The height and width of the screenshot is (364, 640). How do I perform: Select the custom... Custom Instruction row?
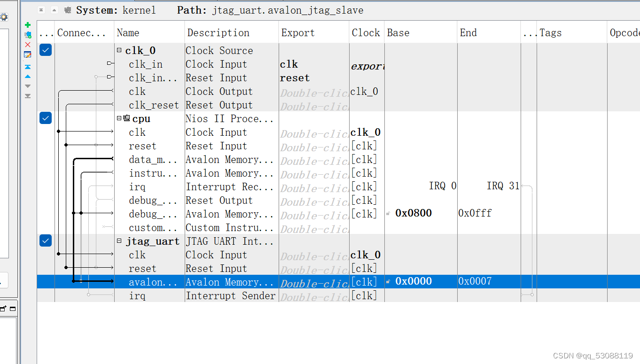pos(338,227)
